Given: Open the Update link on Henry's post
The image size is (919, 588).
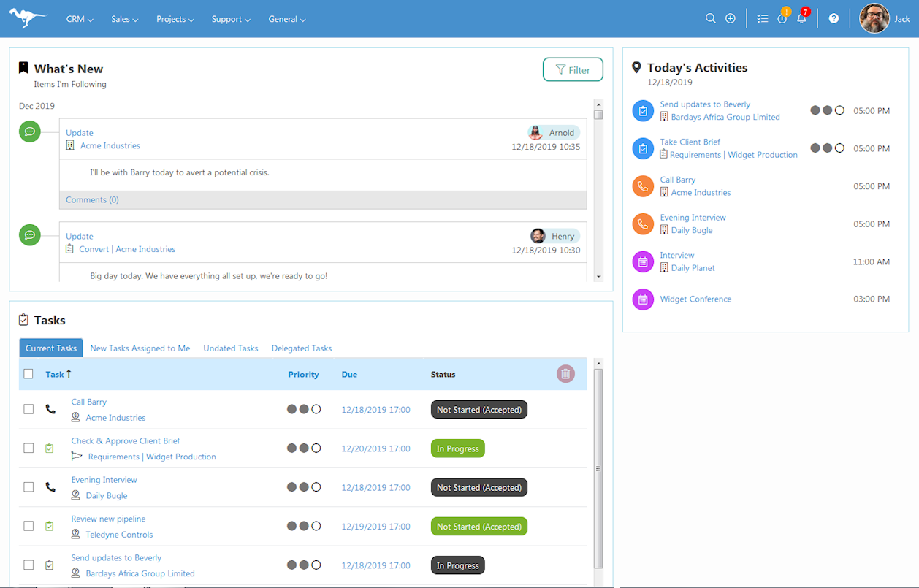Looking at the screenshot, I should 80,236.
